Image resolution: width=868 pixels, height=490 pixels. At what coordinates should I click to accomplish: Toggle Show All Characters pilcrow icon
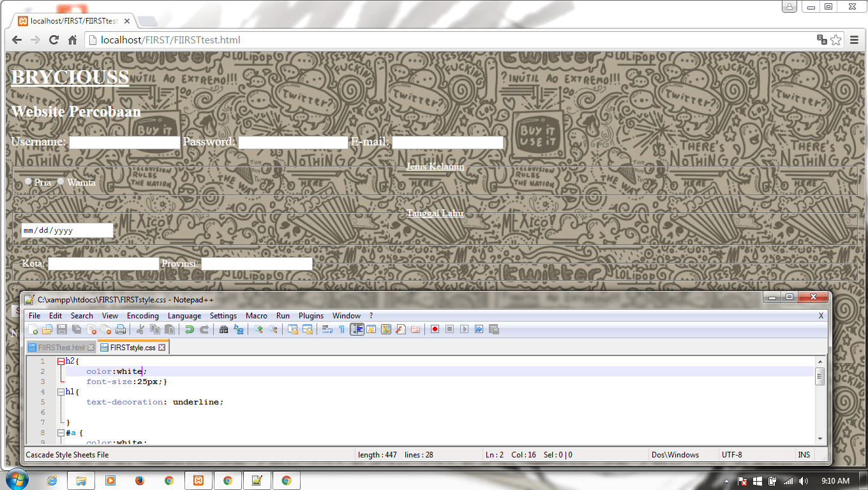341,329
